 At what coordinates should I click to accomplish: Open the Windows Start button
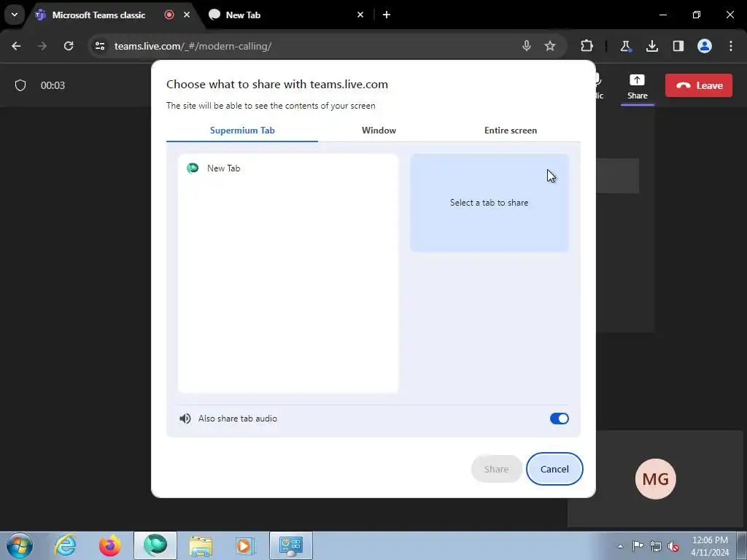click(x=20, y=545)
